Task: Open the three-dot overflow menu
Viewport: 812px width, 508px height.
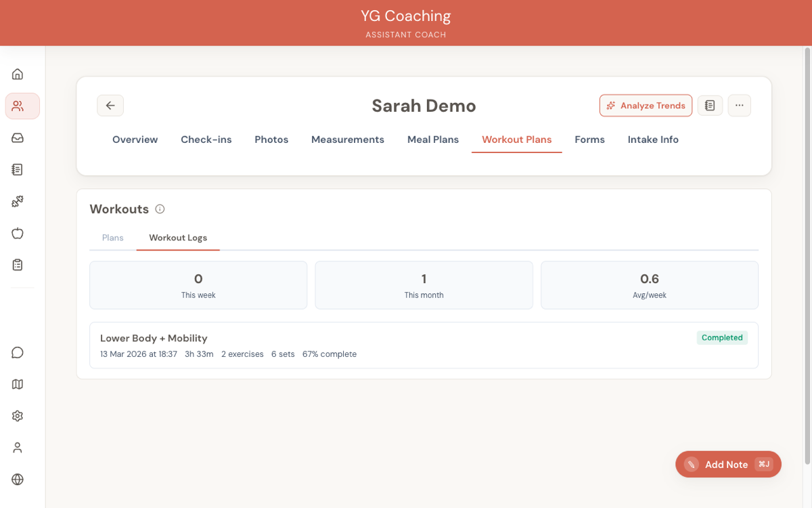Action: pos(739,105)
